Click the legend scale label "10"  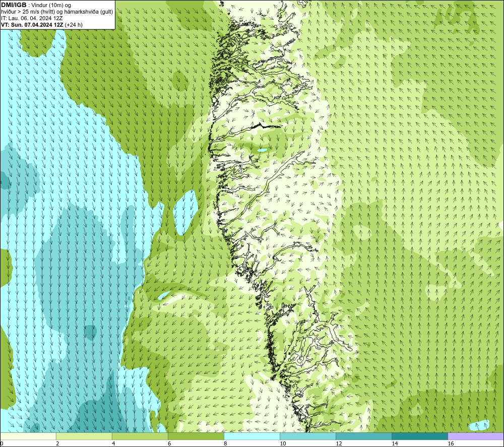(283, 444)
